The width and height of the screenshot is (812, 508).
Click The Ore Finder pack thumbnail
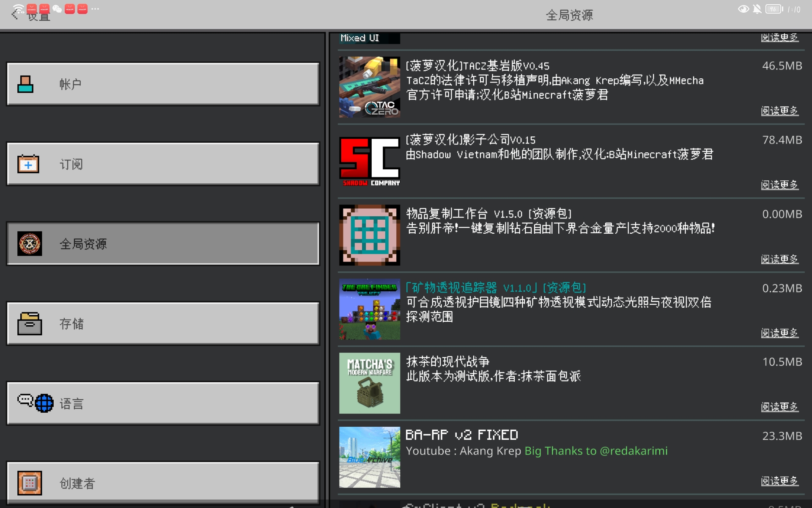coord(369,309)
